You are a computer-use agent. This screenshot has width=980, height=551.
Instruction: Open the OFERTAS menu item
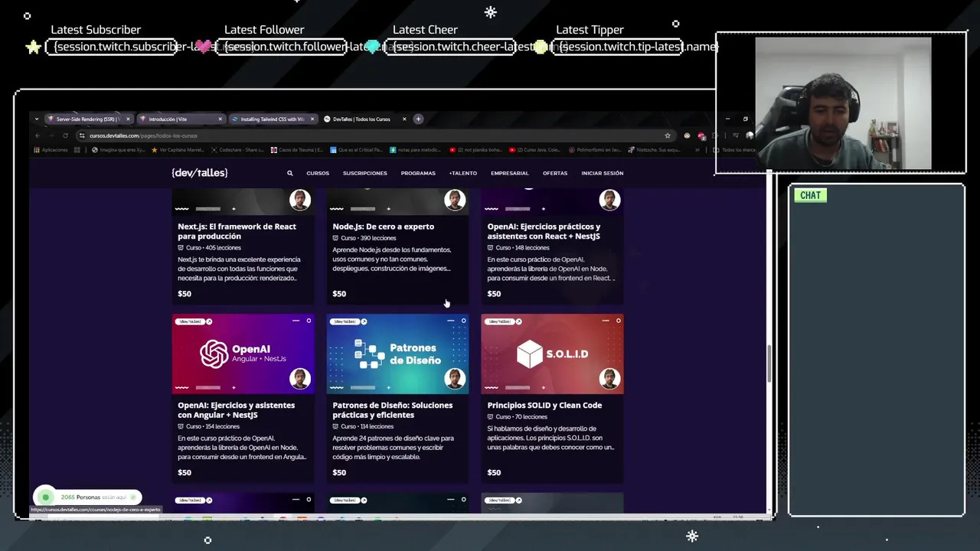[x=555, y=173]
